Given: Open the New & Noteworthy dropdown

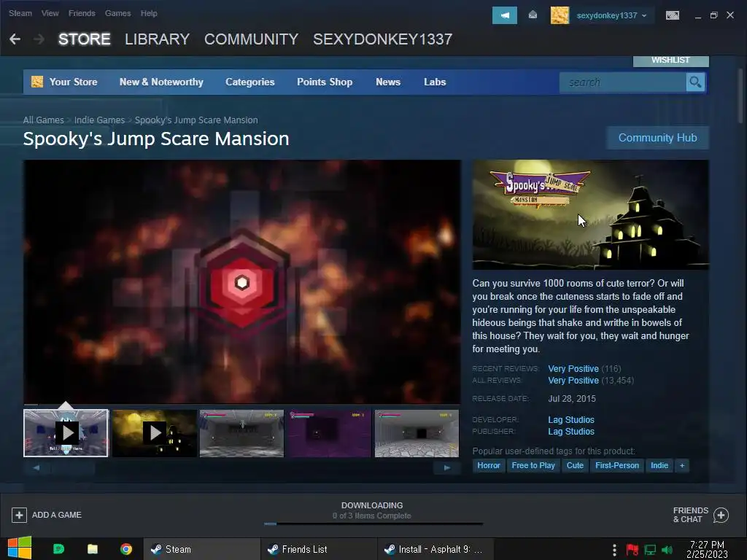Looking at the screenshot, I should (x=161, y=82).
